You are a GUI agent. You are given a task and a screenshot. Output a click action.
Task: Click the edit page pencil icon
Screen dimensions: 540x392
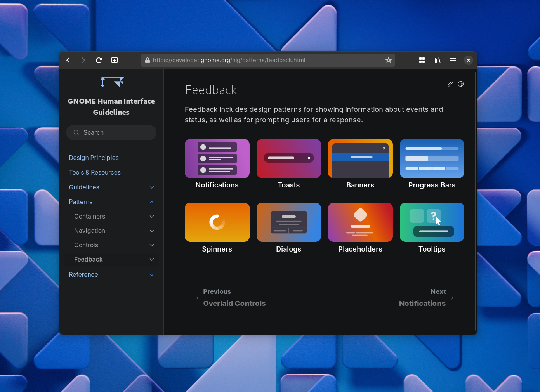(450, 84)
